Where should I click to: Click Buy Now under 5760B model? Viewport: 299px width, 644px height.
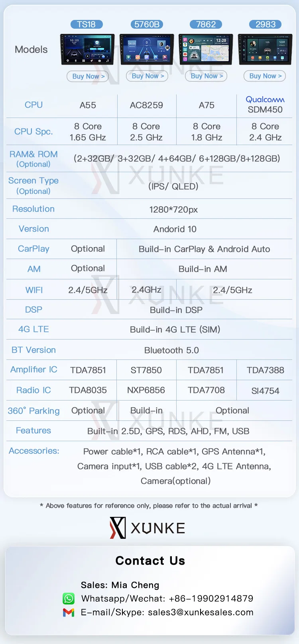click(x=147, y=76)
